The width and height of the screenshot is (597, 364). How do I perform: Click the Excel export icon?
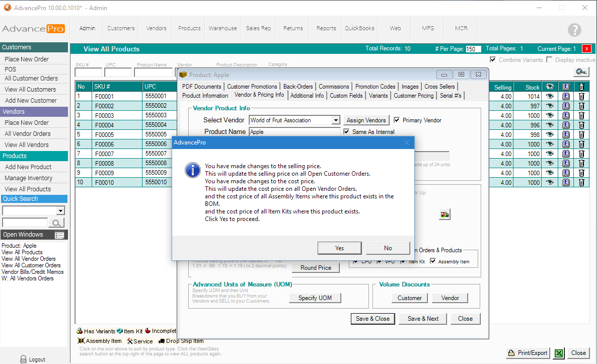(558, 353)
